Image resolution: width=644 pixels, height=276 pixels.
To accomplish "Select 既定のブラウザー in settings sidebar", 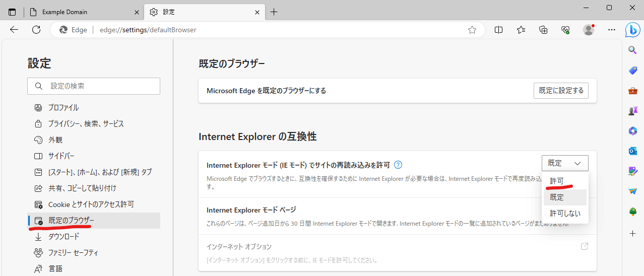I will coord(94,221).
